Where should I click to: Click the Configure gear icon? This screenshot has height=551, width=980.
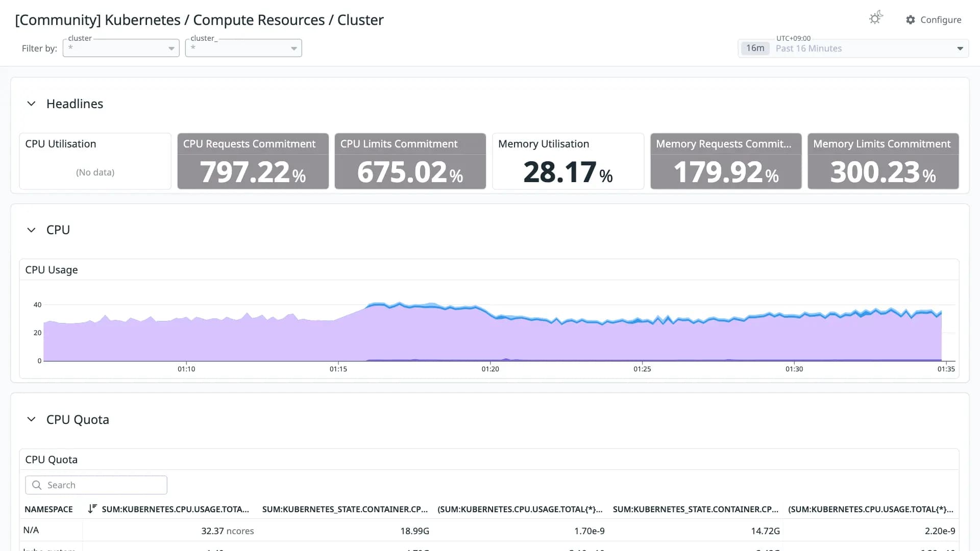click(x=911, y=20)
